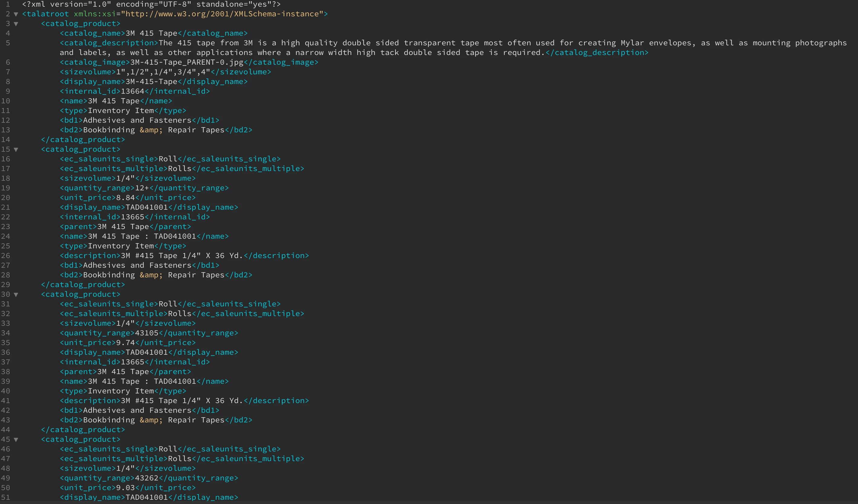Collapse catalog_product block at line 30

(x=16, y=295)
